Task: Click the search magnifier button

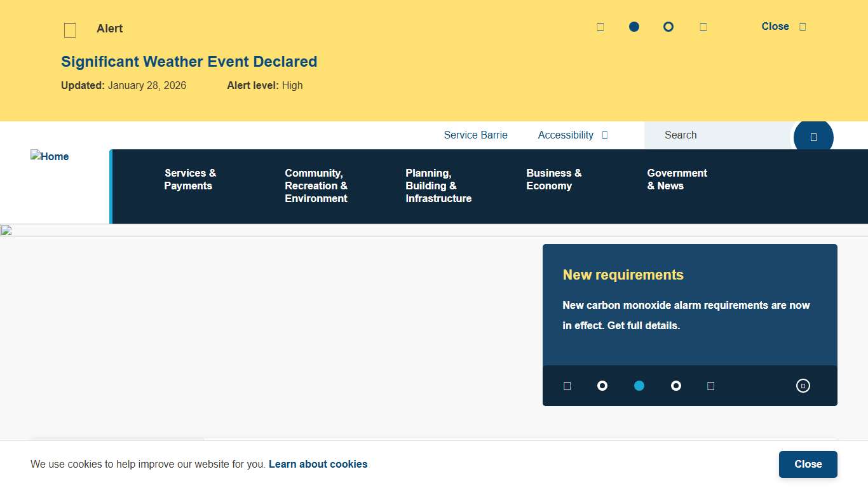Action: tap(813, 137)
